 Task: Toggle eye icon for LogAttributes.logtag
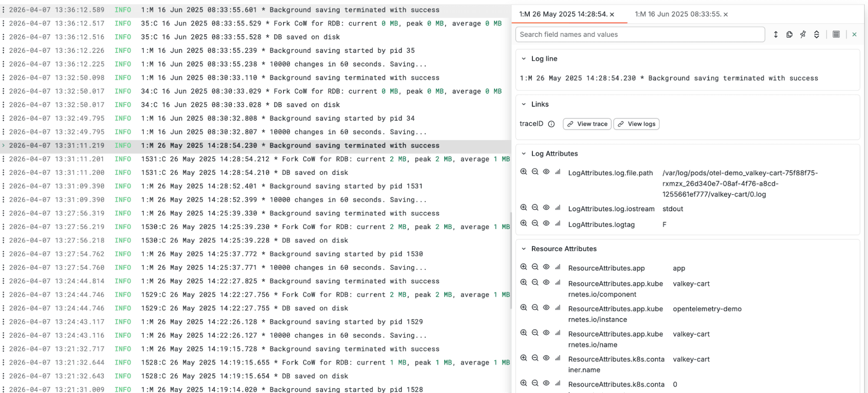[x=546, y=223]
